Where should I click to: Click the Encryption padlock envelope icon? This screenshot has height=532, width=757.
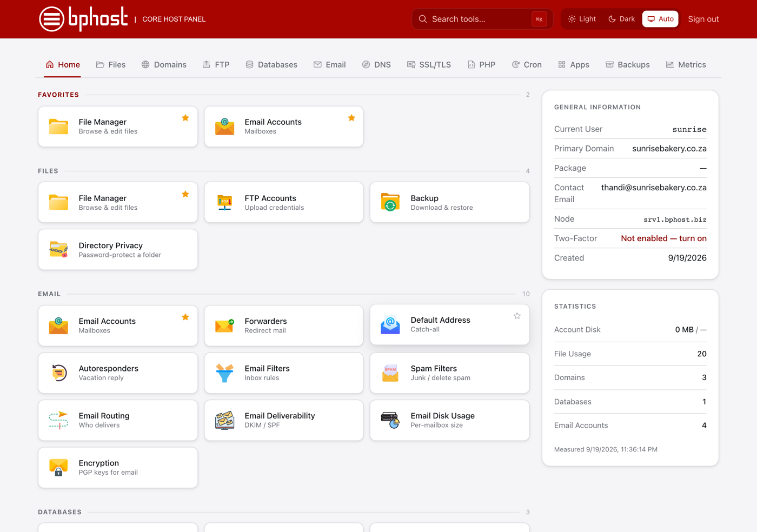click(58, 467)
